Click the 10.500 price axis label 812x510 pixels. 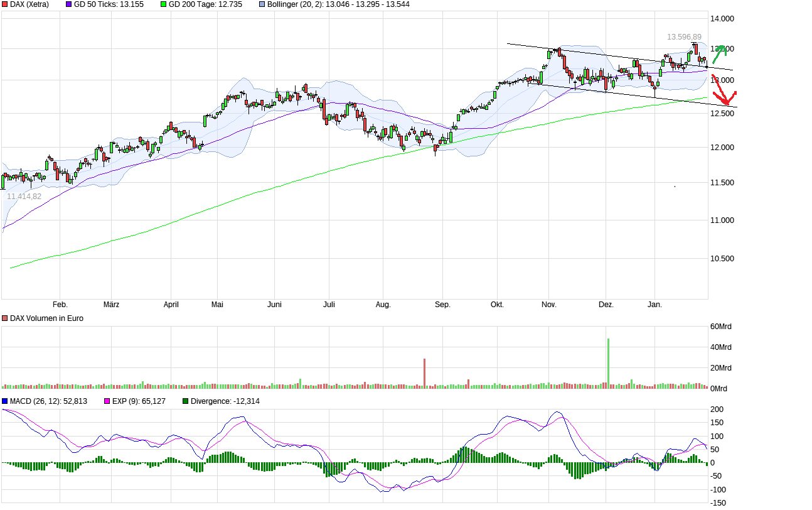coord(722,259)
